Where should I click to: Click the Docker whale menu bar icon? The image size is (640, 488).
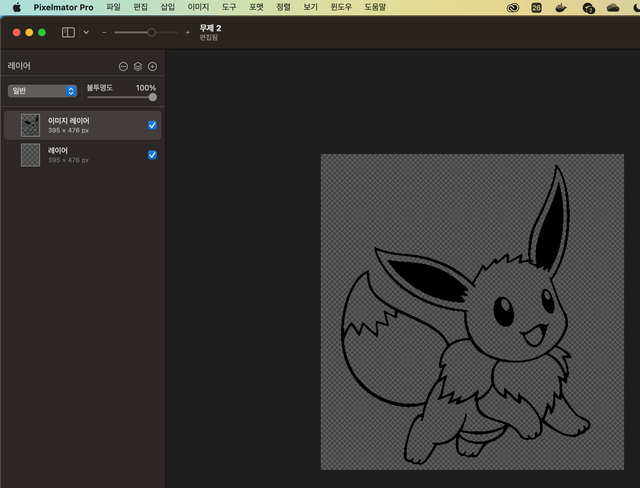[x=561, y=8]
